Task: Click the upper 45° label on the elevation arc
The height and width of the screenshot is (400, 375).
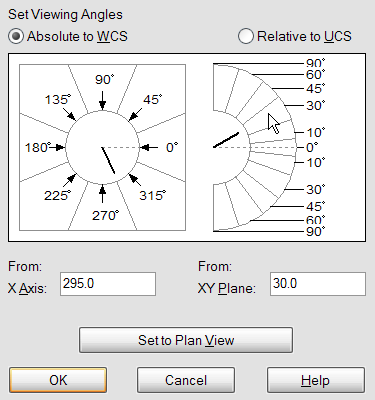Action: point(315,89)
